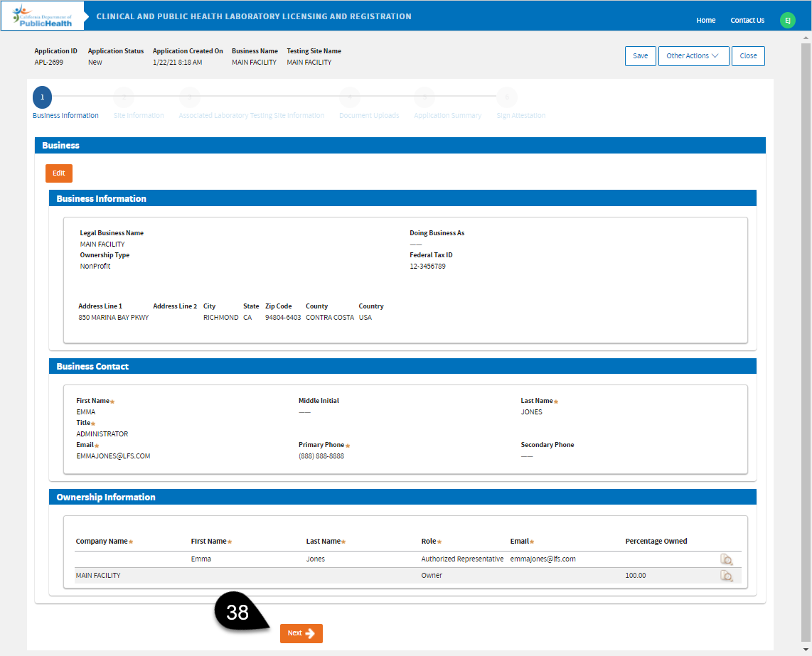Click step 5 Application Summary circle
This screenshot has width=812, height=656.
pyautogui.click(x=424, y=97)
